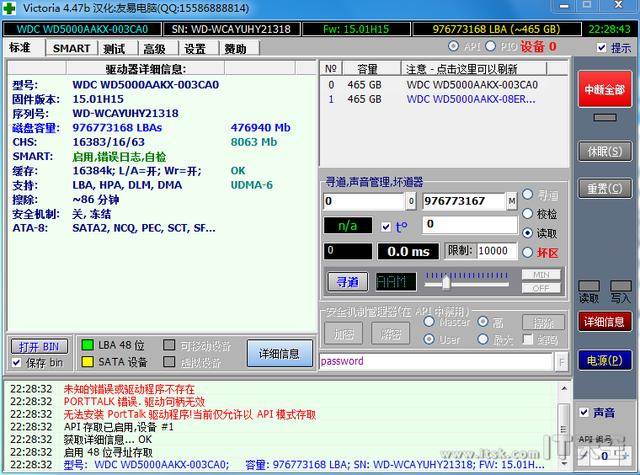Click the password input field
Image resolution: width=640 pixels, height=475 pixels.
click(x=436, y=361)
